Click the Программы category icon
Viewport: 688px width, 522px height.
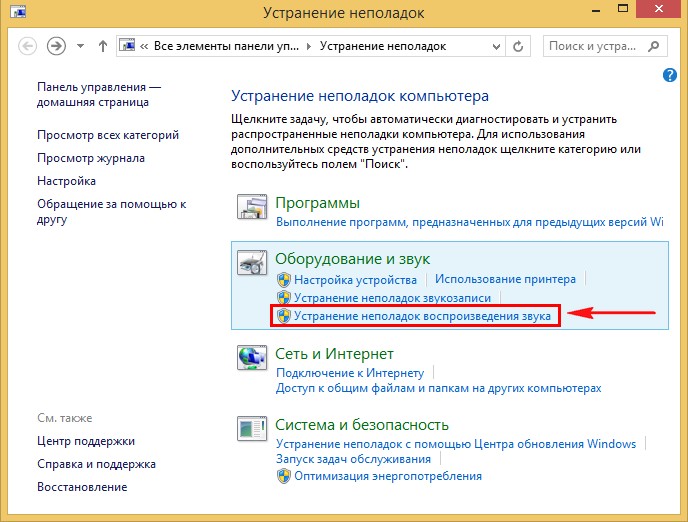point(252,207)
